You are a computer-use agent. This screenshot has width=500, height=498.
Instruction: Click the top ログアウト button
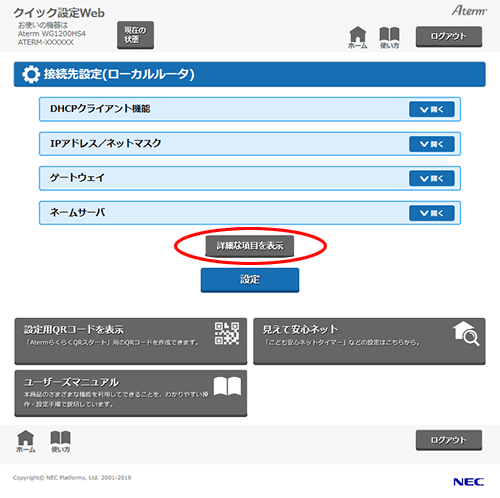(449, 36)
